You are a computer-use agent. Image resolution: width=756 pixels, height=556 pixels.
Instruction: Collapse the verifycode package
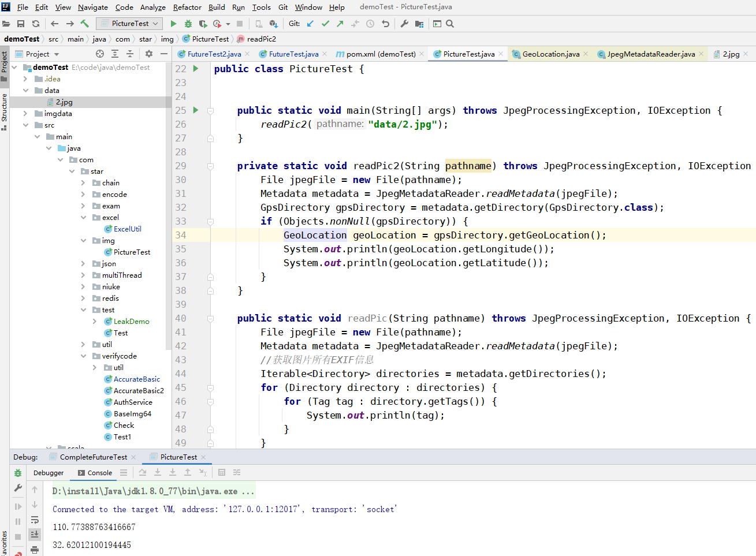pos(84,356)
